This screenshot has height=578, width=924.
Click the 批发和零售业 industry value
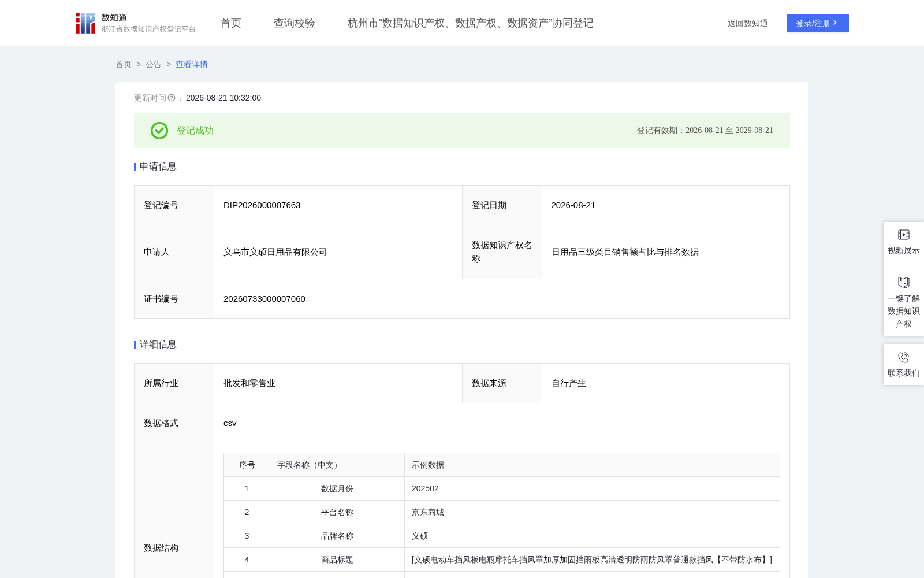[x=249, y=383]
